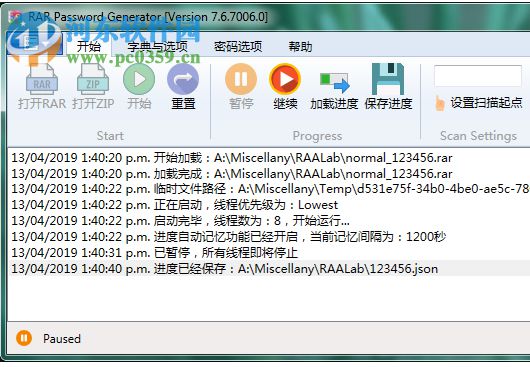This screenshot has height=367, width=530.
Task: Open the 帮助 ribbon tab
Action: pyautogui.click(x=300, y=46)
